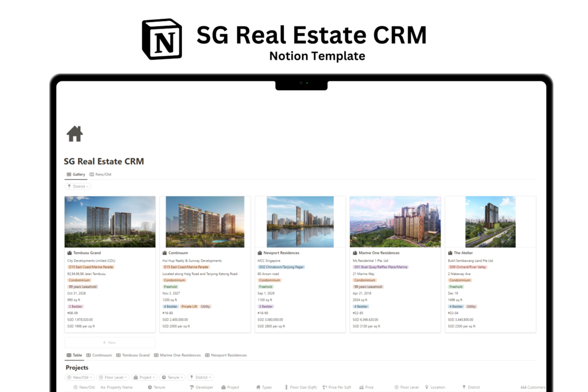Click the Customers column icon
The height and width of the screenshot is (392, 588).
coord(524,387)
